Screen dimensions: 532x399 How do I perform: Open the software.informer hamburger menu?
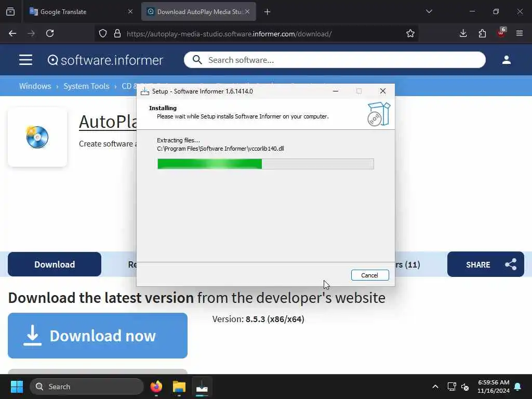click(x=26, y=60)
